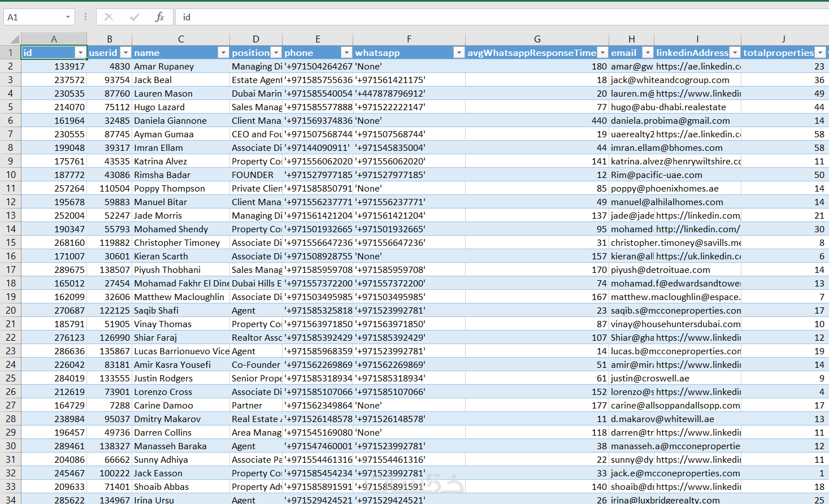829x504 pixels.
Task: Select the position cell FOUNDER
Action: click(256, 175)
